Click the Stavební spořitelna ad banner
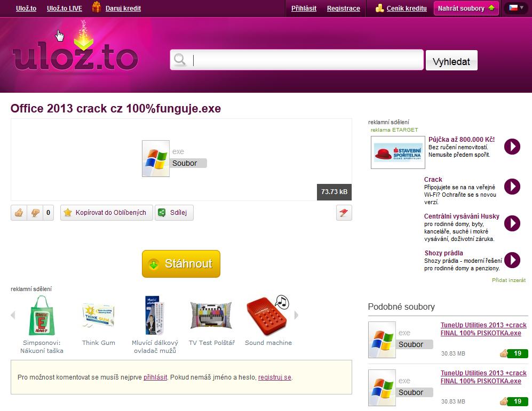This screenshot has width=532, height=411. (398, 152)
